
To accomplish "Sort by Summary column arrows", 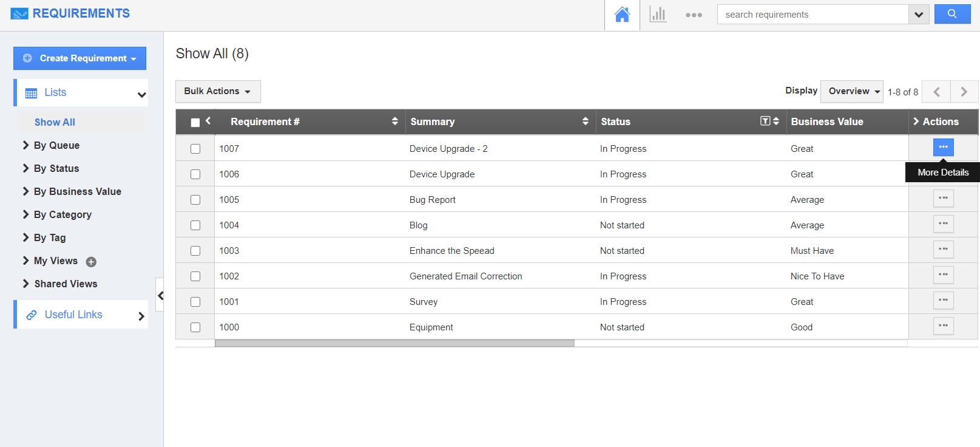I will (586, 121).
